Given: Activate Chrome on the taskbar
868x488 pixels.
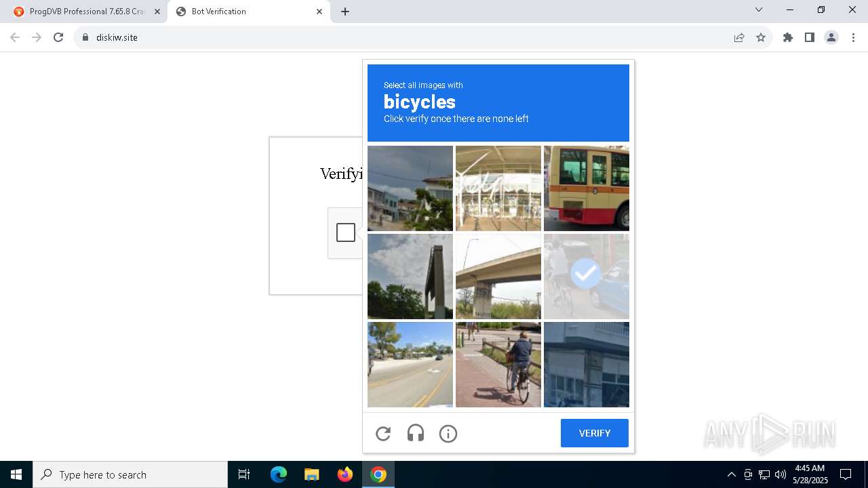Looking at the screenshot, I should pos(378,474).
